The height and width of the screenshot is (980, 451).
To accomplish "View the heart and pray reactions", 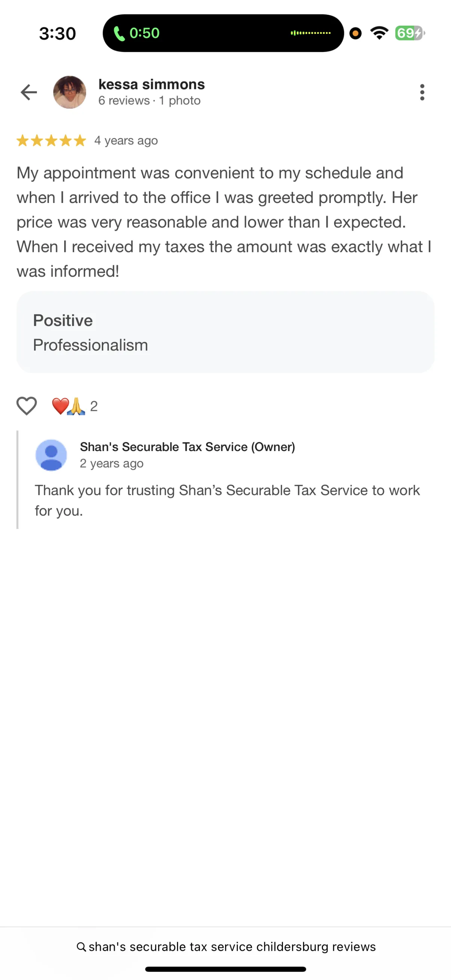I will pos(68,406).
